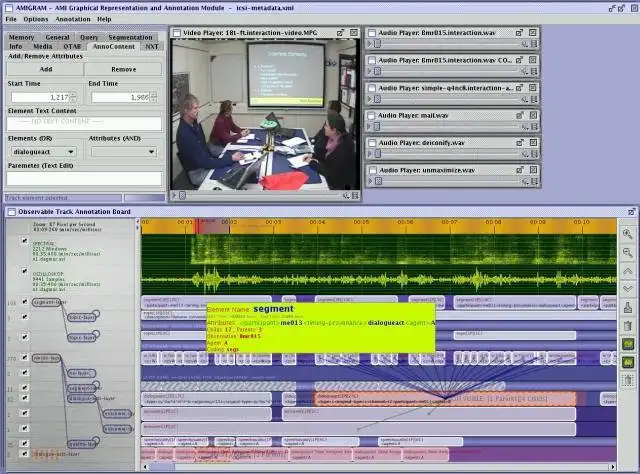Click the trash can delete icon
The width and height of the screenshot is (640, 474).
click(x=628, y=325)
